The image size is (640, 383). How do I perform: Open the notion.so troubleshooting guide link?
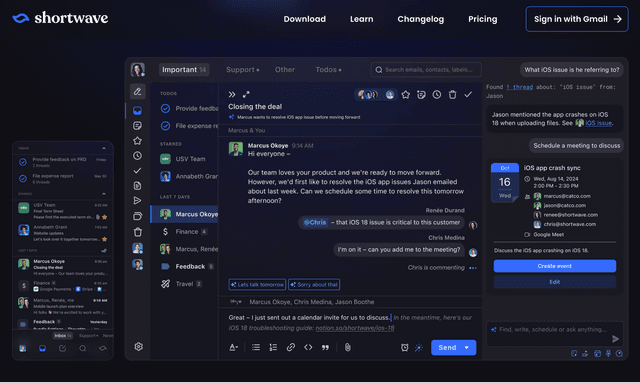click(x=355, y=328)
